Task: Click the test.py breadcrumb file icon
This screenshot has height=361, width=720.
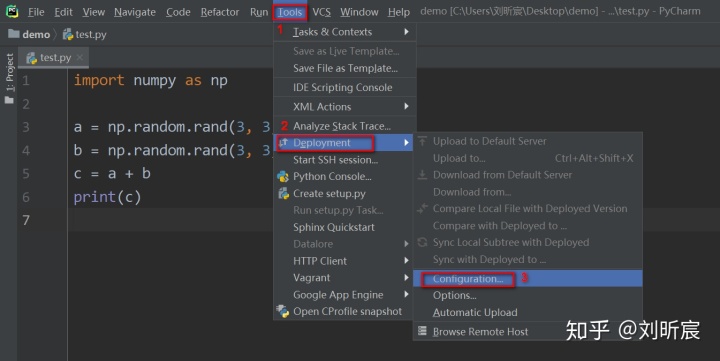Action: point(68,34)
